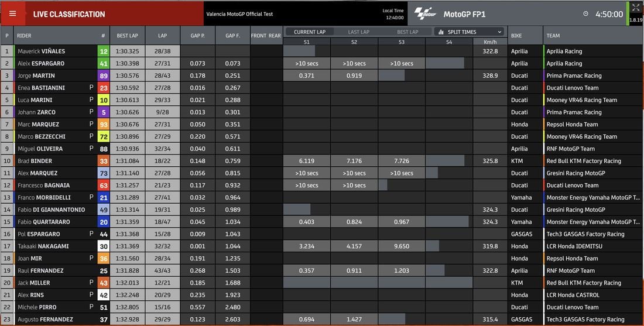Image resolution: width=644 pixels, height=326 pixels.
Task: Switch to the Best Lap tab
Action: 407,32
